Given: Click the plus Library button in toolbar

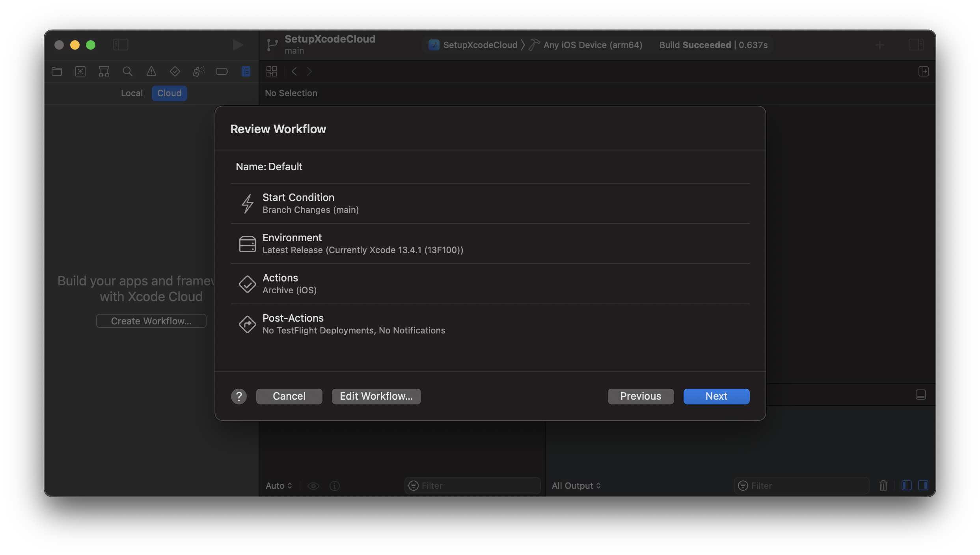Looking at the screenshot, I should point(880,45).
